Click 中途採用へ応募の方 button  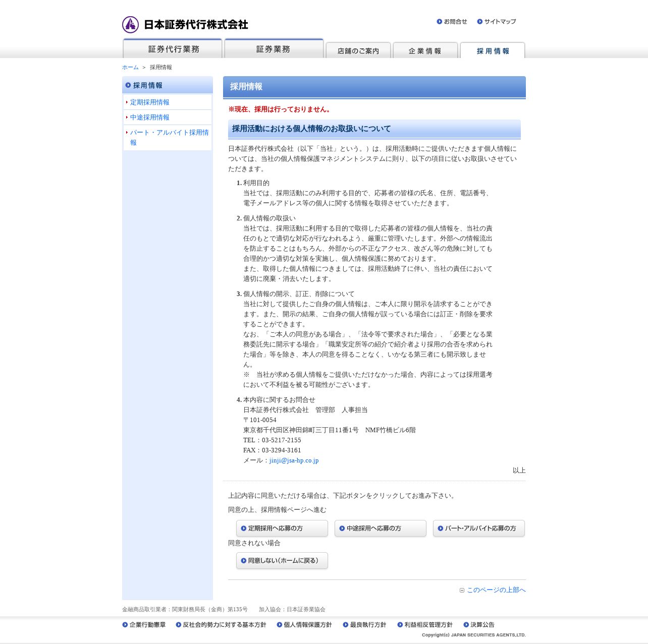tap(381, 529)
